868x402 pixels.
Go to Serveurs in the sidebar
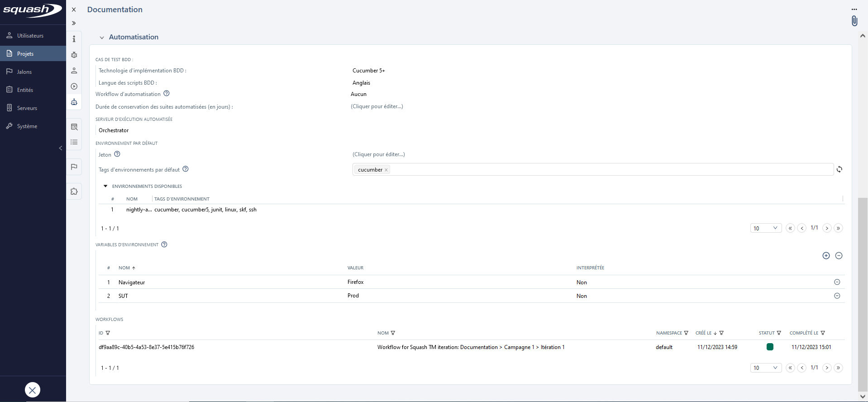[27, 108]
